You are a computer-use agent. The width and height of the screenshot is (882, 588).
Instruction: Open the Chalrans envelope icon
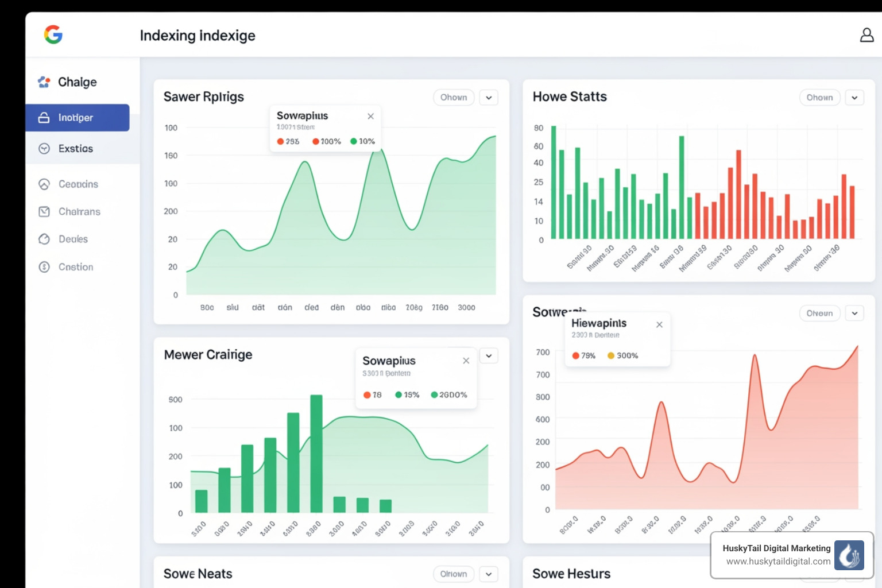45,211
